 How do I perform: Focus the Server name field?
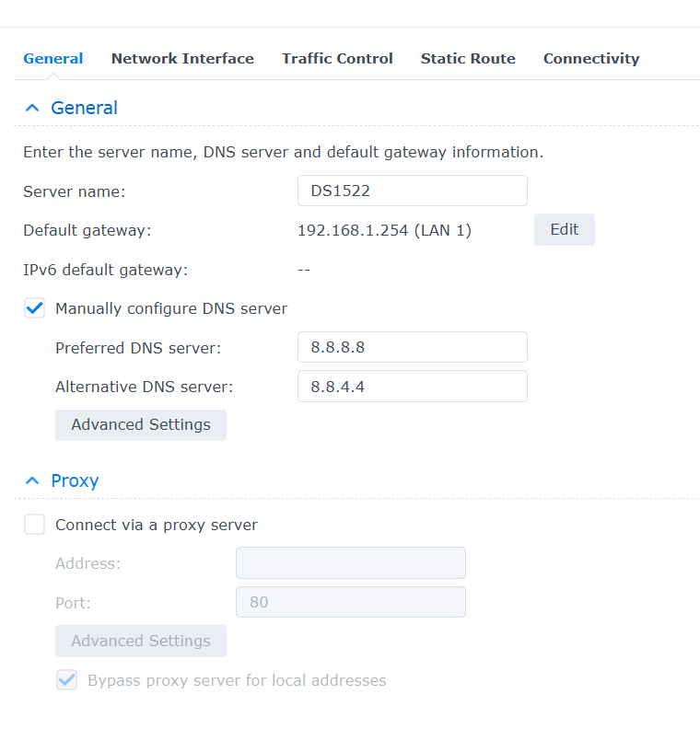(x=413, y=191)
